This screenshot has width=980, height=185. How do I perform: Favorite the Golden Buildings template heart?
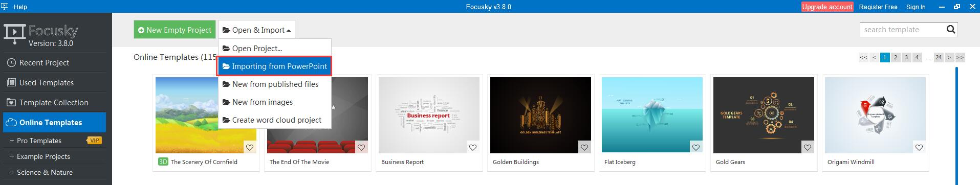[x=584, y=147]
